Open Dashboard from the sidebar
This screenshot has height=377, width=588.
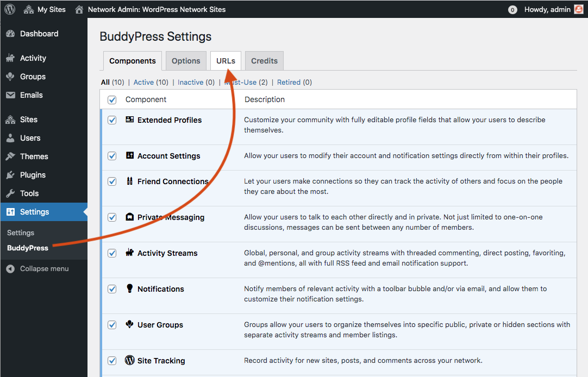(39, 34)
